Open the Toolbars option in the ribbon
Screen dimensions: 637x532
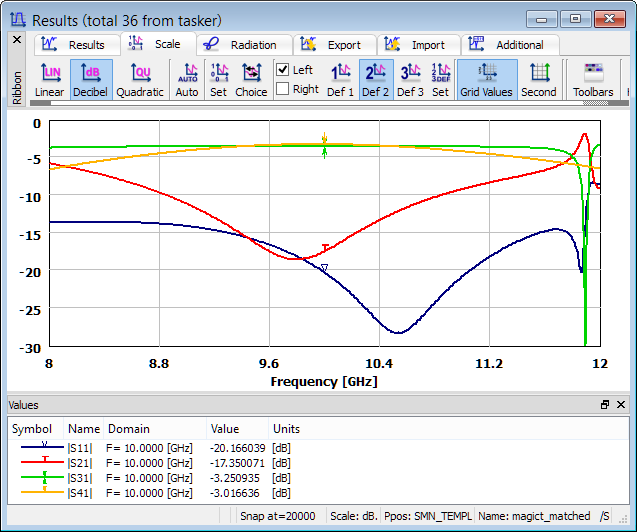click(593, 80)
